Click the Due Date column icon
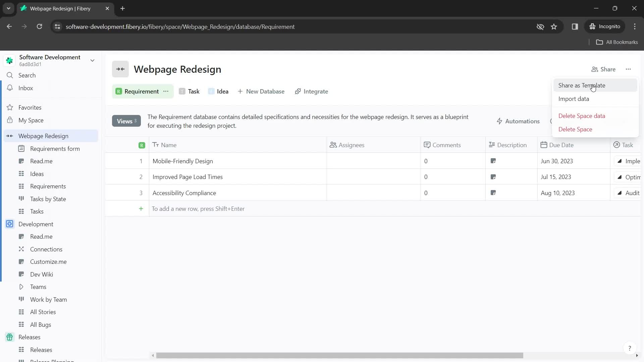644x362 pixels. pyautogui.click(x=545, y=145)
